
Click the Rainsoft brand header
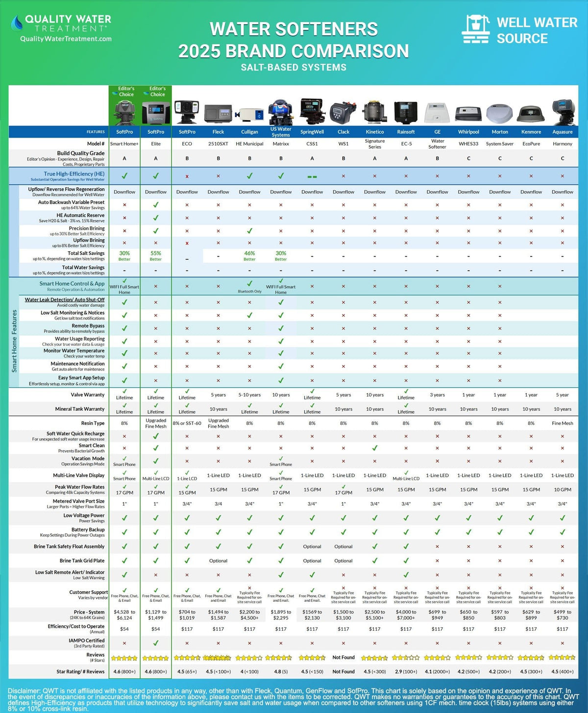pos(406,132)
